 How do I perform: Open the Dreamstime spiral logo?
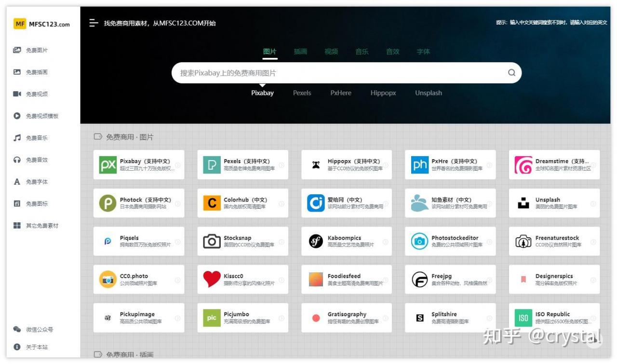tap(523, 165)
